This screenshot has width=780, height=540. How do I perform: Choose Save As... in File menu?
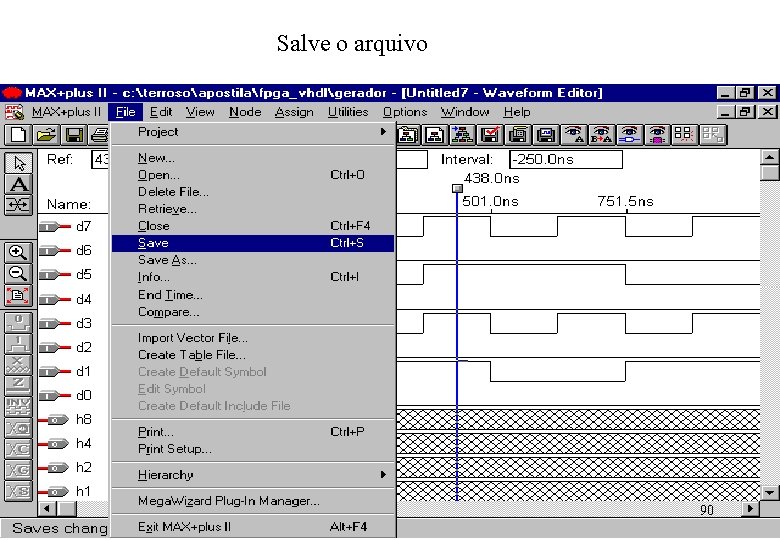point(253,260)
